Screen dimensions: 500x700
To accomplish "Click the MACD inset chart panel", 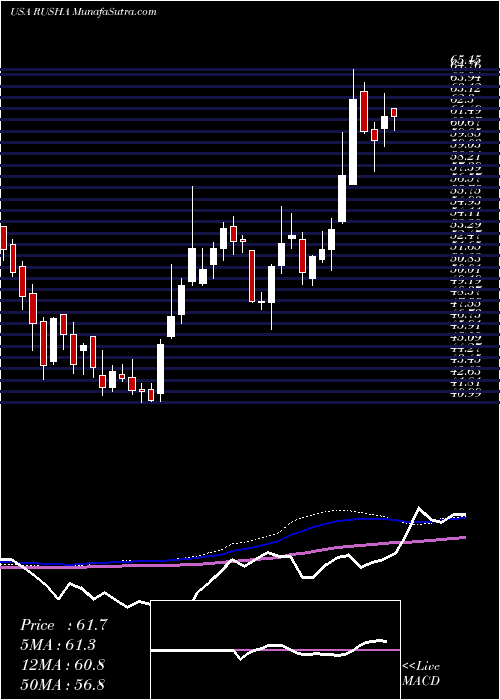I will (275, 650).
